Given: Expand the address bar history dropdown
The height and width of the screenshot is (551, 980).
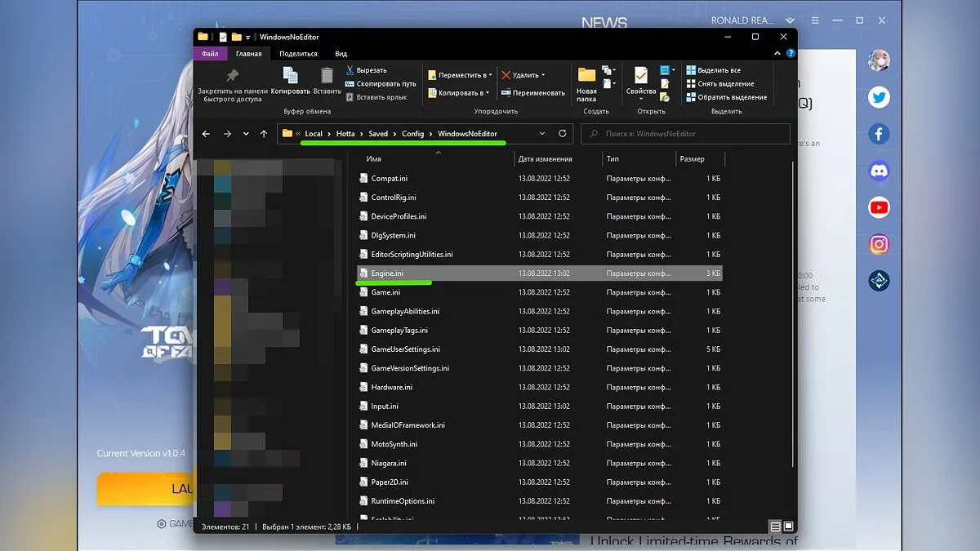Looking at the screenshot, I should [542, 134].
